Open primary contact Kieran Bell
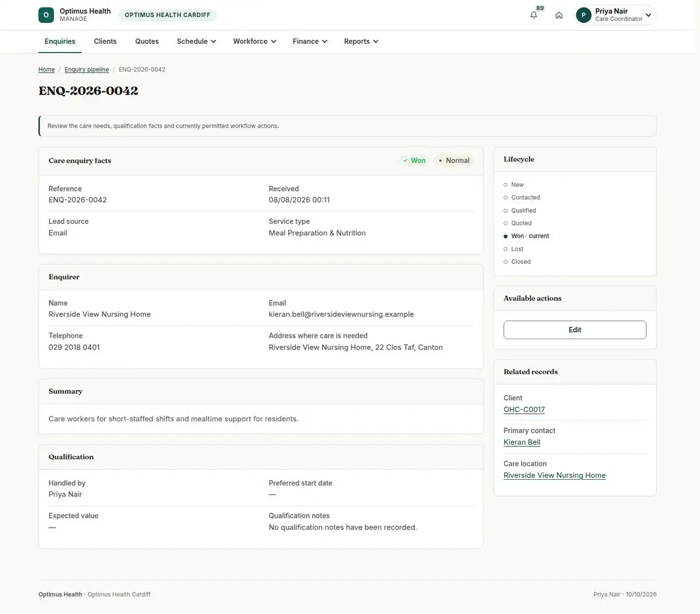700x614 pixels. [x=522, y=442]
